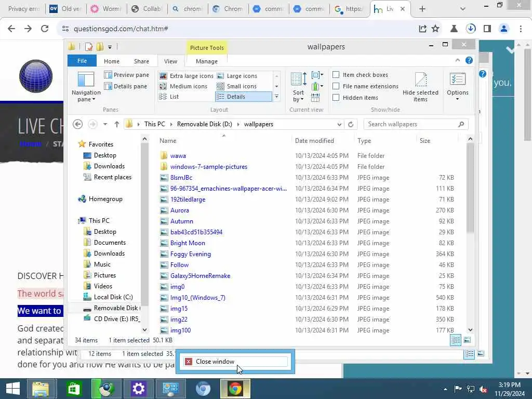Expand the layout gallery more arrow
The height and width of the screenshot is (399, 532).
(276, 97)
